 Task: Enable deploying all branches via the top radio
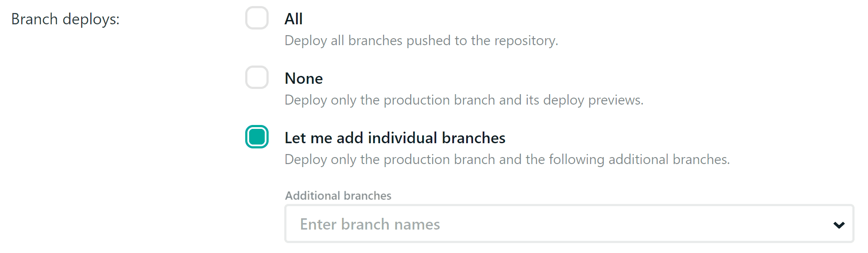pos(257,18)
